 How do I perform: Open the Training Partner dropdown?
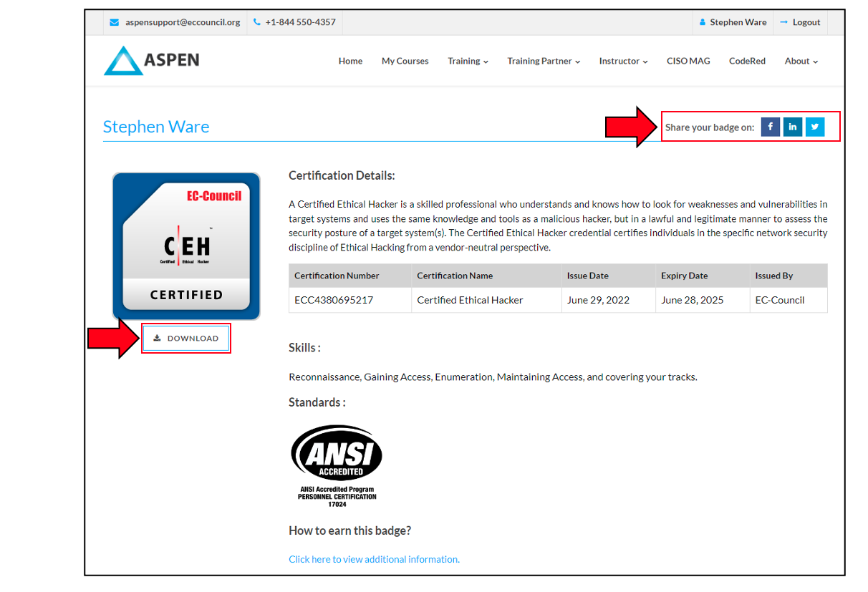click(543, 61)
